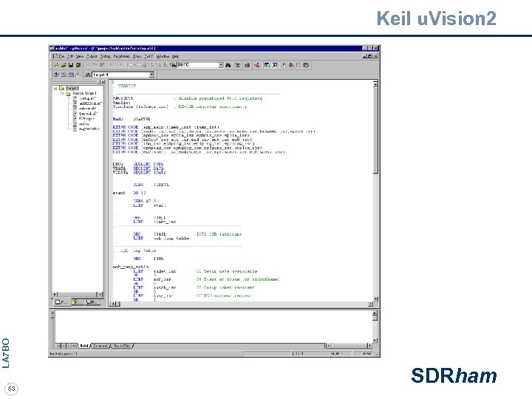Start the debug session with the red icon
532x399 pixels.
(257, 65)
